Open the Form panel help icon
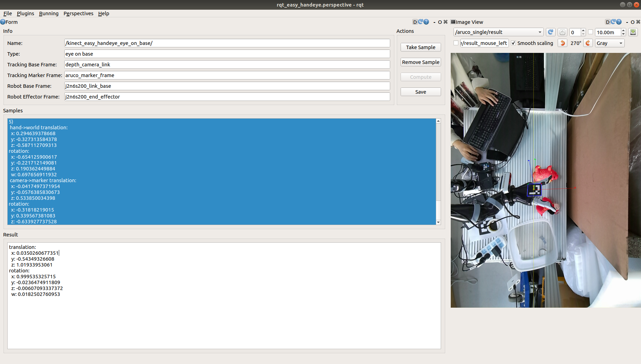641x364 pixels. pos(426,22)
